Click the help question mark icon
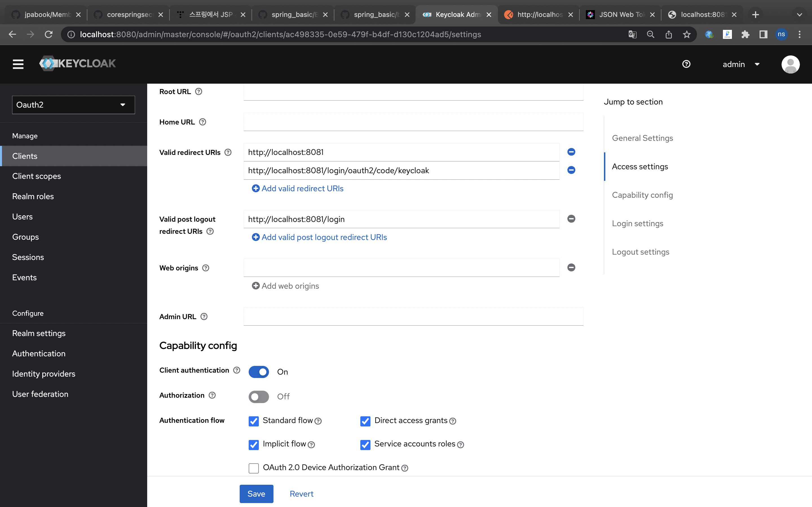The width and height of the screenshot is (812, 507). [x=687, y=64]
